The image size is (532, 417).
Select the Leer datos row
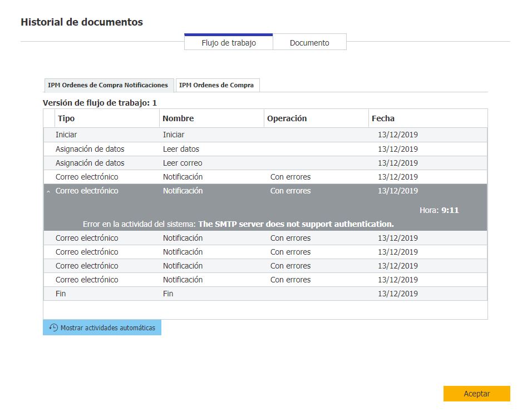tap(181, 149)
